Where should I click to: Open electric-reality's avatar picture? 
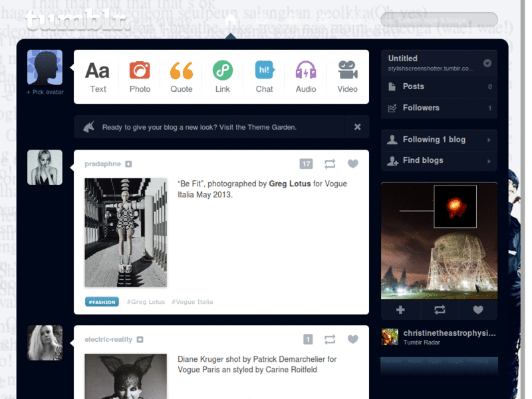pyautogui.click(x=45, y=342)
